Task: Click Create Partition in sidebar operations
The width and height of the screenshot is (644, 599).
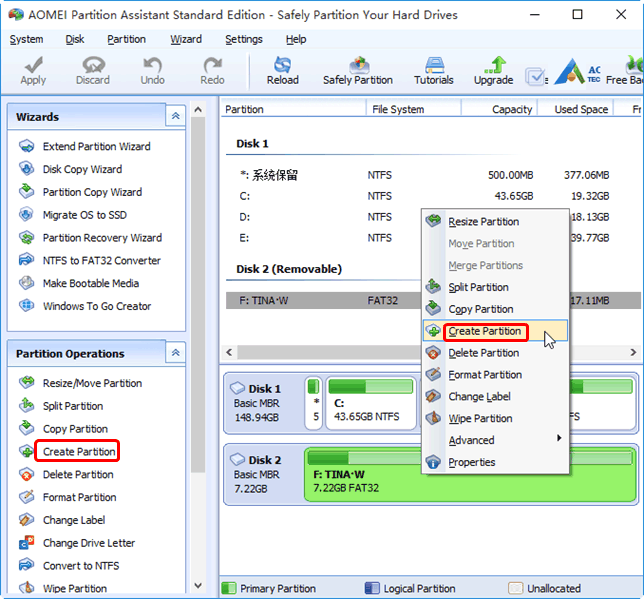Action: pyautogui.click(x=68, y=452)
